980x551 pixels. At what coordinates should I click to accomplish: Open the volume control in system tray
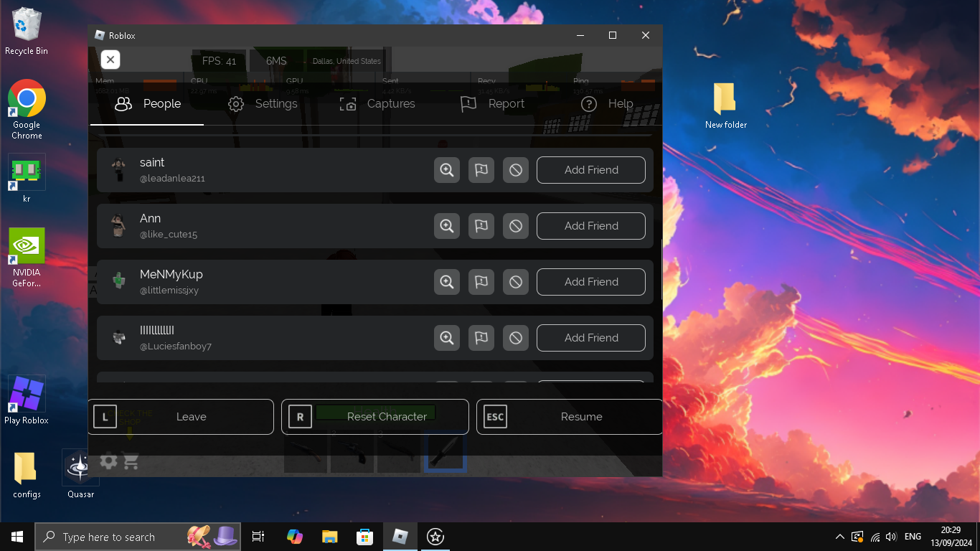tap(891, 537)
